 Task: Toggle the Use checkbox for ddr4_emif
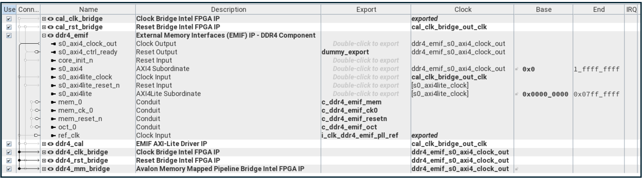pos(9,36)
